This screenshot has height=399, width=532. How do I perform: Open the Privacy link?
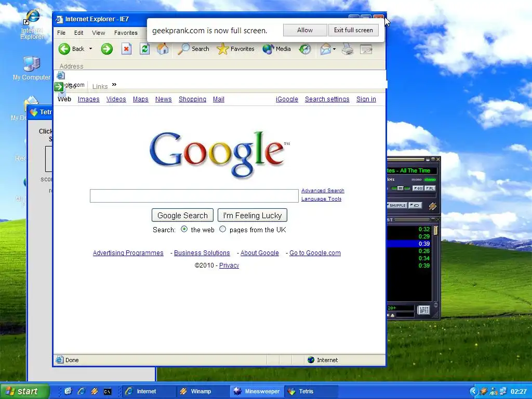pos(229,265)
